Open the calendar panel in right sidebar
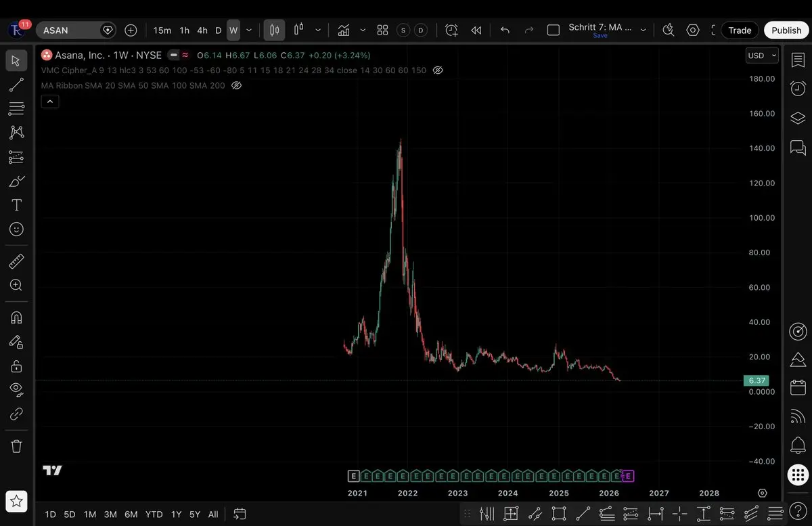Image resolution: width=812 pixels, height=526 pixels. click(x=798, y=387)
